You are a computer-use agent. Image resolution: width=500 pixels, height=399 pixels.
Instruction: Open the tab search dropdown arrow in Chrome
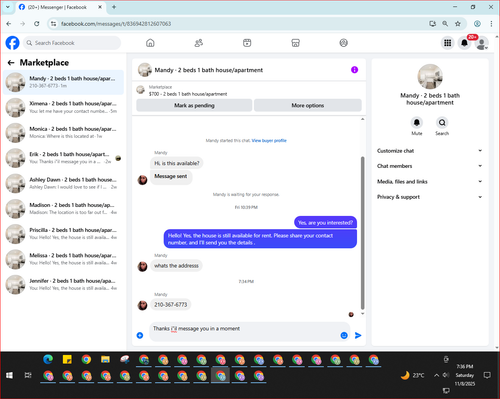pos(8,7)
